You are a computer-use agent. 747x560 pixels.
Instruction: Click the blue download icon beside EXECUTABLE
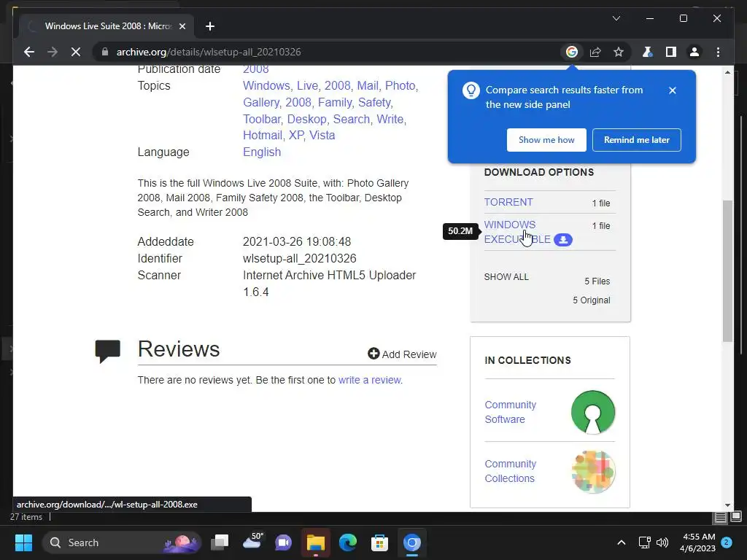coord(563,239)
